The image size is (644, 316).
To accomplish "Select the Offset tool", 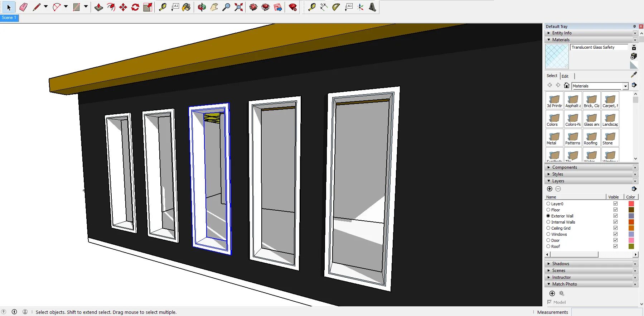I will tap(111, 7).
